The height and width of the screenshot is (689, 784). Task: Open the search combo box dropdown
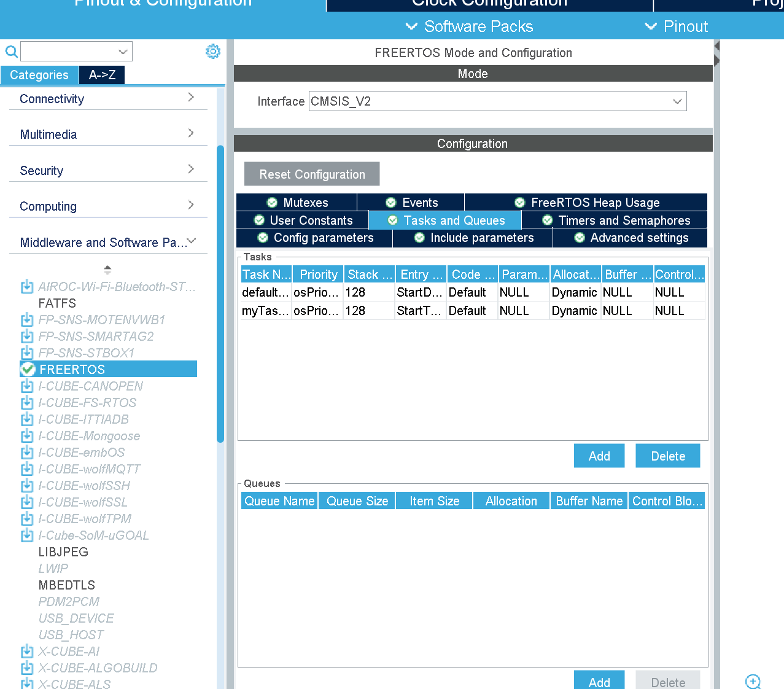tap(123, 52)
